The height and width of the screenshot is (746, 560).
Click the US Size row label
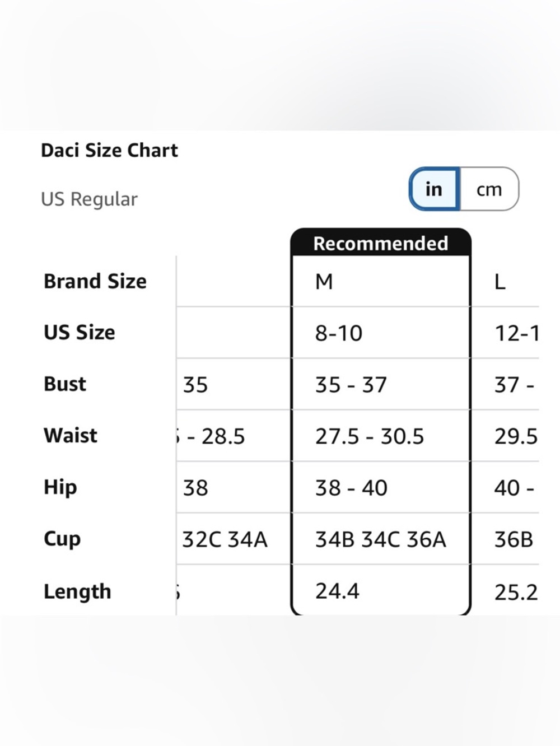point(80,333)
